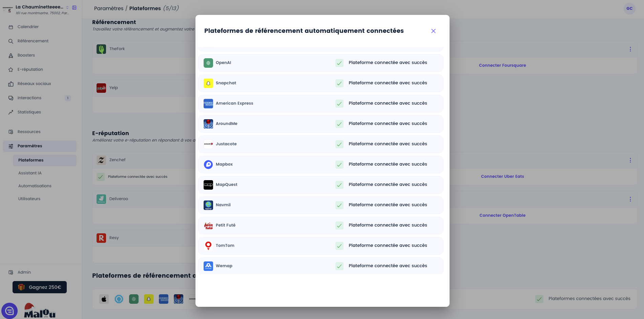The width and height of the screenshot is (644, 319).
Task: Open the chat support bubble
Action: pyautogui.click(x=9, y=311)
